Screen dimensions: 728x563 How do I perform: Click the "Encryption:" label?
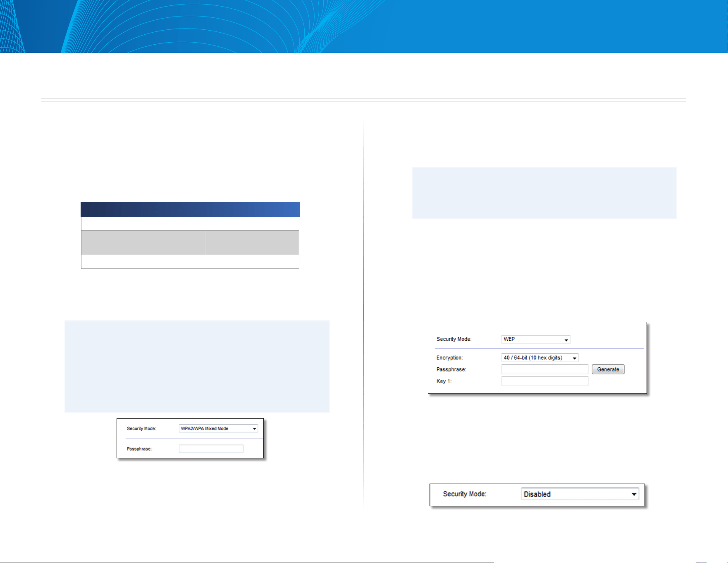(x=450, y=358)
